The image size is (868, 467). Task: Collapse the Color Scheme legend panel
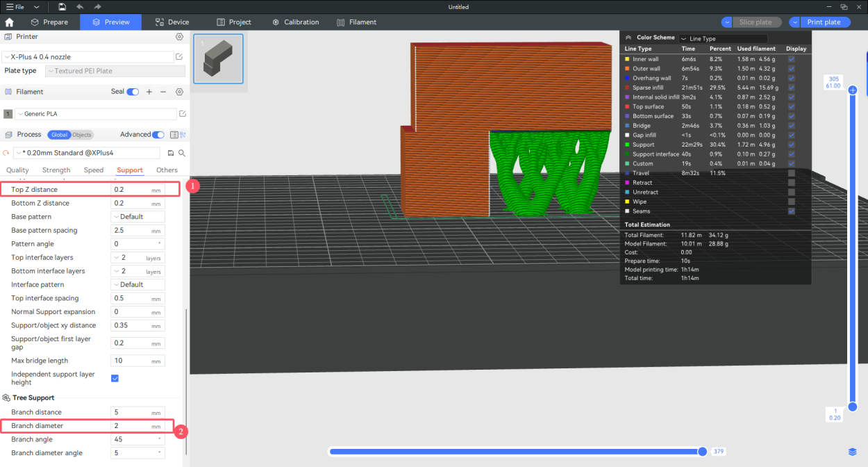pos(628,38)
